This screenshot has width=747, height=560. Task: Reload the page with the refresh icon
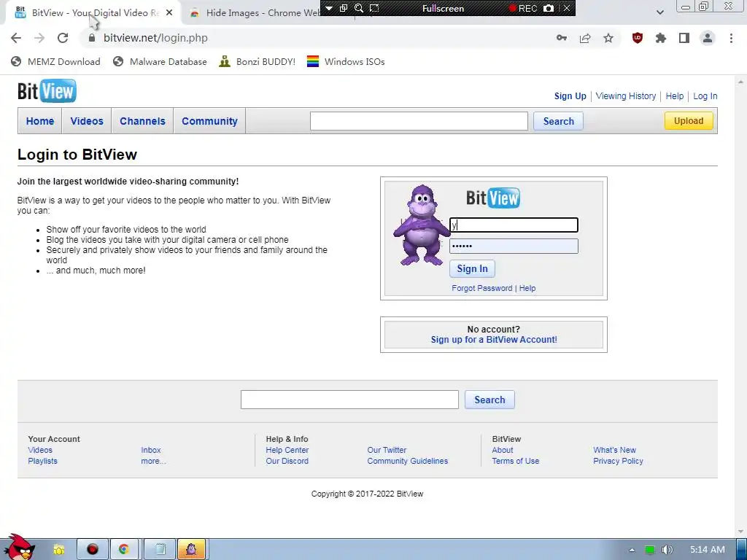pos(63,38)
